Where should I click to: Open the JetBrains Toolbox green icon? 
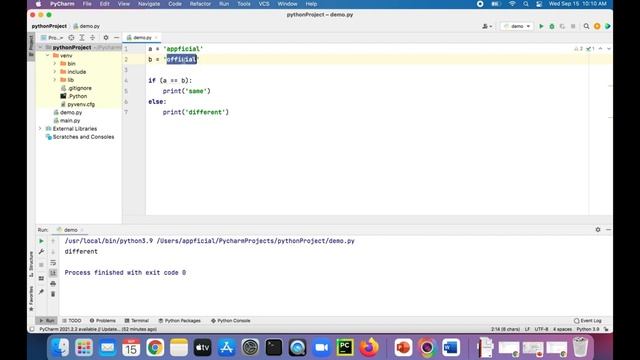click(607, 26)
